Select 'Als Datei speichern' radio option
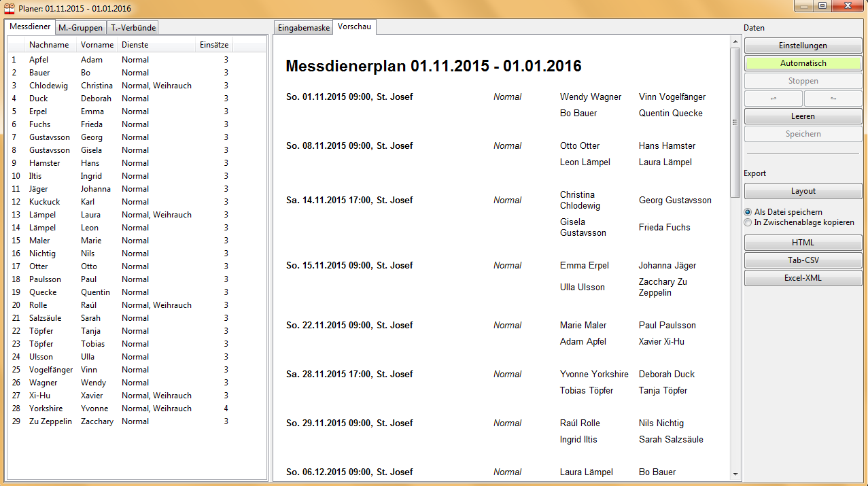This screenshot has width=868, height=486. (x=748, y=212)
